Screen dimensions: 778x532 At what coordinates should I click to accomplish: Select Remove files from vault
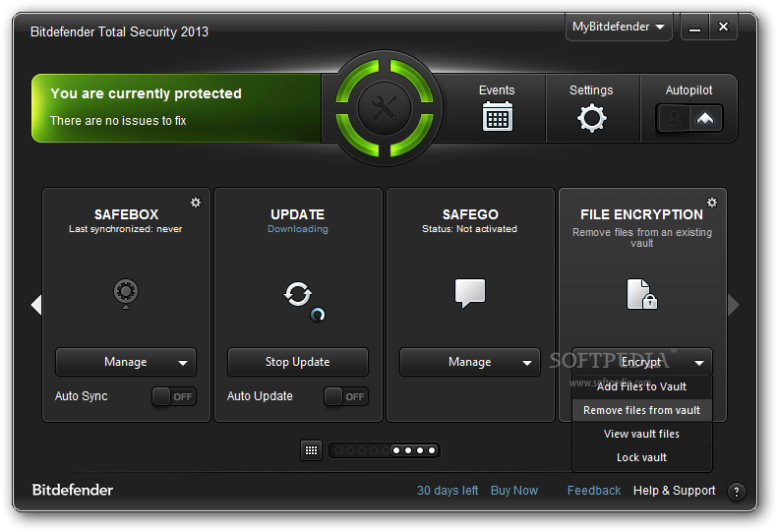tap(641, 410)
